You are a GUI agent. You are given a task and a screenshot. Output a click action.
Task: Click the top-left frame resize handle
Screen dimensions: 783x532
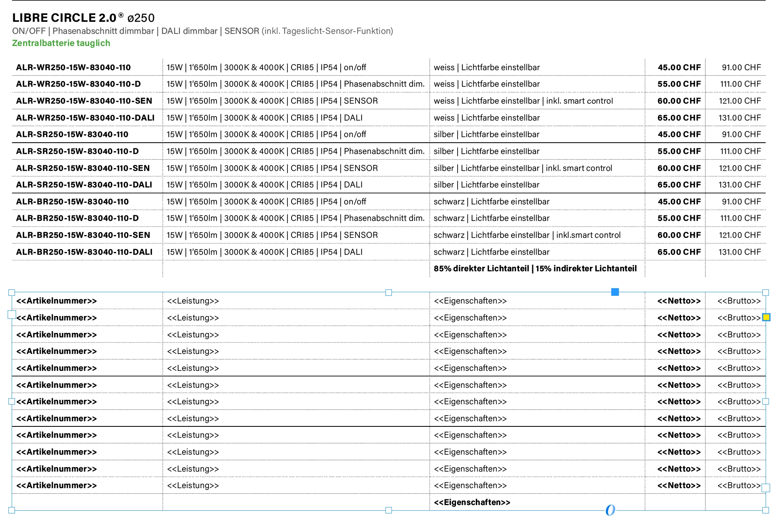coord(12,293)
